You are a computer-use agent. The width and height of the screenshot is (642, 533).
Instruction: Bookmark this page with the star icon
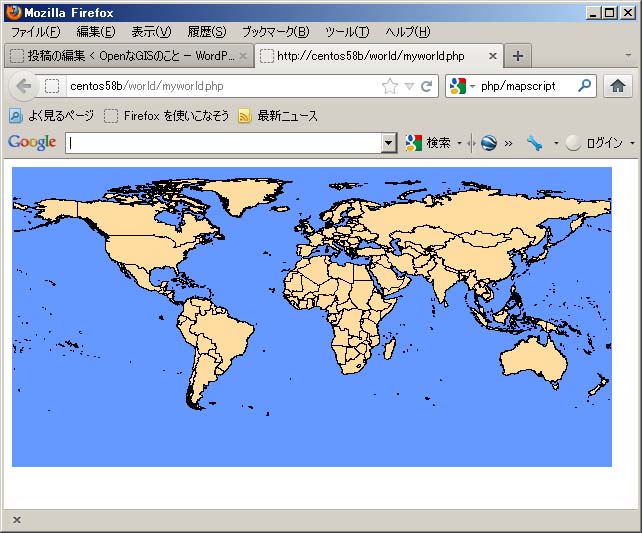coord(389,87)
